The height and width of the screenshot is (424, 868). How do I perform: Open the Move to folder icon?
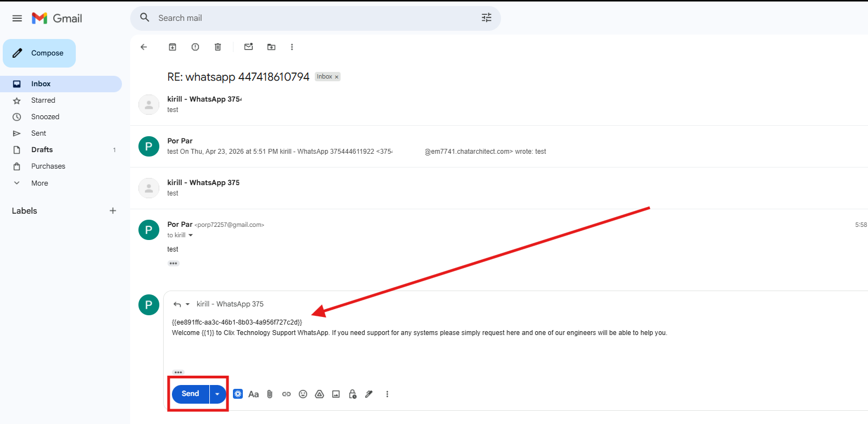[271, 47]
